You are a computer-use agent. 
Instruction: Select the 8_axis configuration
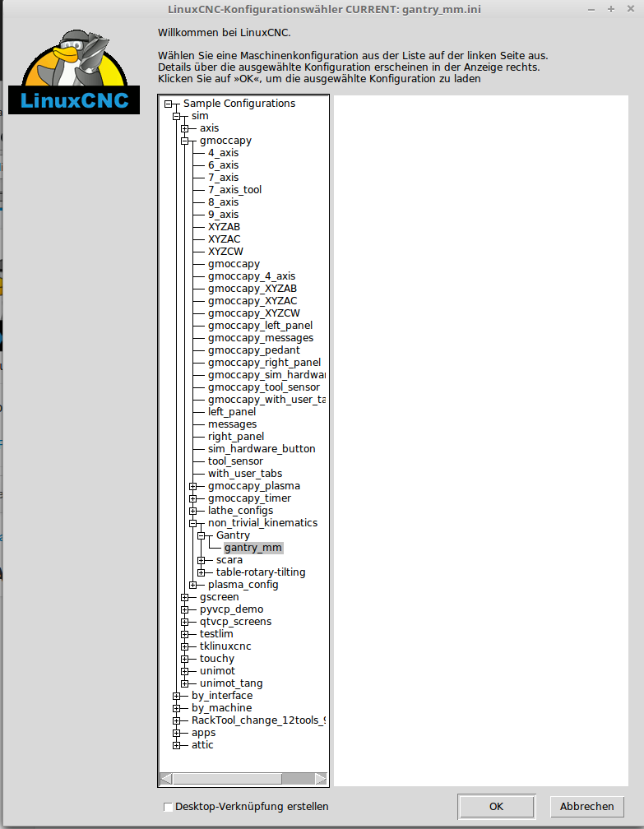pos(223,202)
